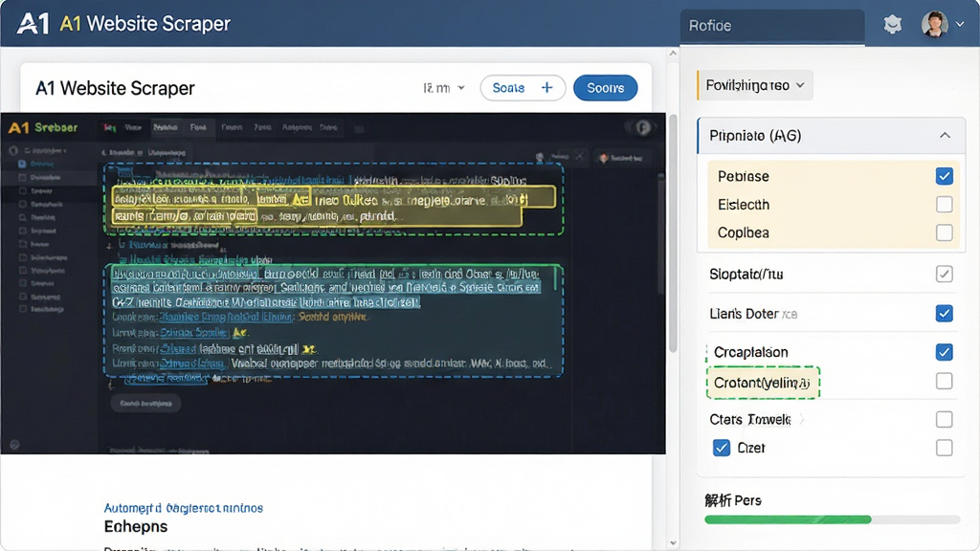Click the round profile icon in the dark panel's top bar
Screen dimensions: 980x551
click(642, 127)
